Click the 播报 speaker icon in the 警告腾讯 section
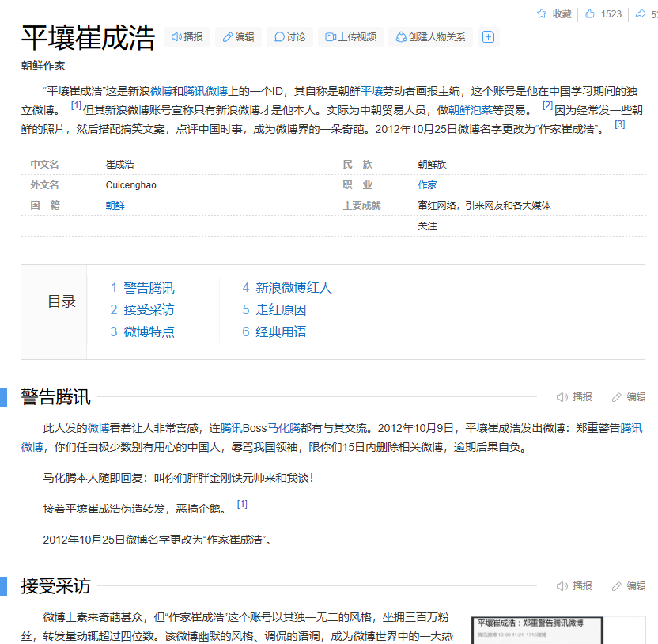This screenshot has width=658, height=644. 562,397
